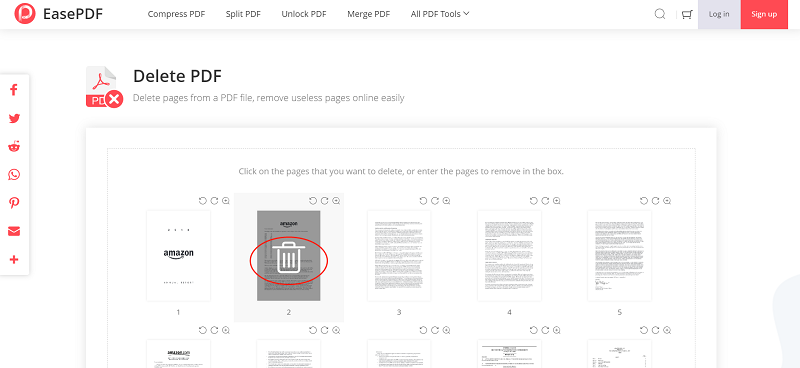Image resolution: width=800 pixels, height=368 pixels.
Task: Zoom in on page 1 preview
Action: coord(226,201)
